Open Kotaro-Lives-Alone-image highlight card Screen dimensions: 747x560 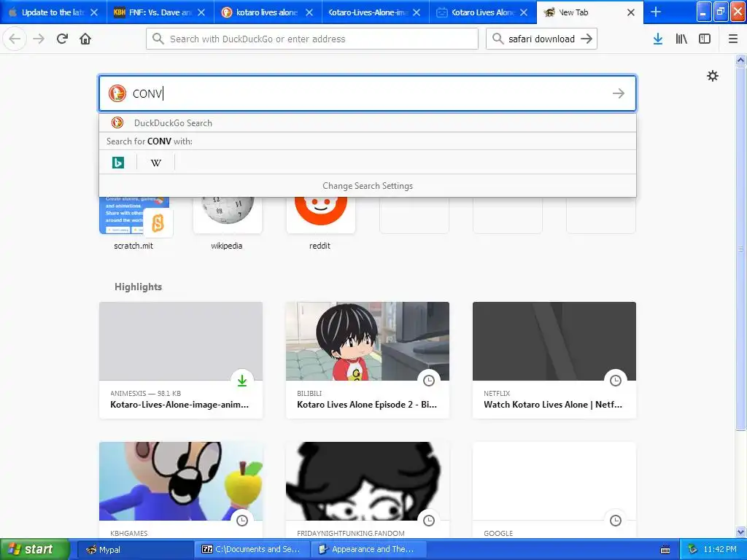point(181,360)
